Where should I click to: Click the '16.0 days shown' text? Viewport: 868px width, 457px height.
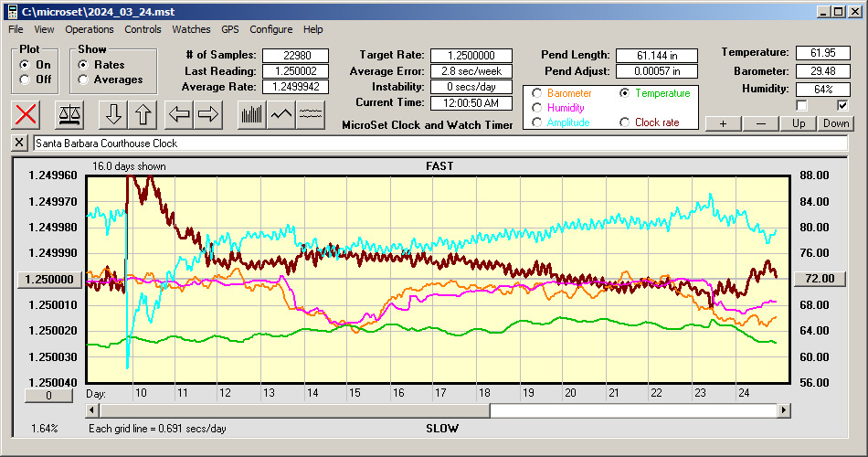[x=129, y=166]
